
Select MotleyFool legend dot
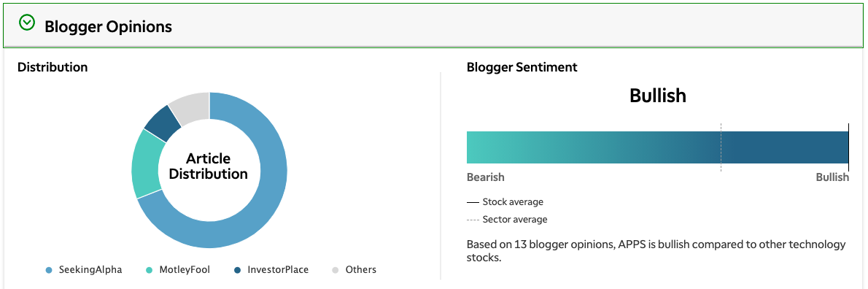pos(149,270)
